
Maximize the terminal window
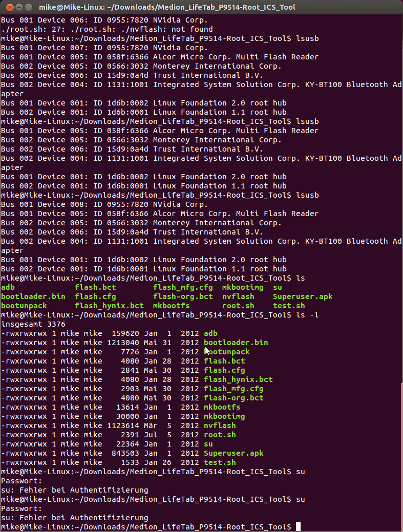click(29, 7)
